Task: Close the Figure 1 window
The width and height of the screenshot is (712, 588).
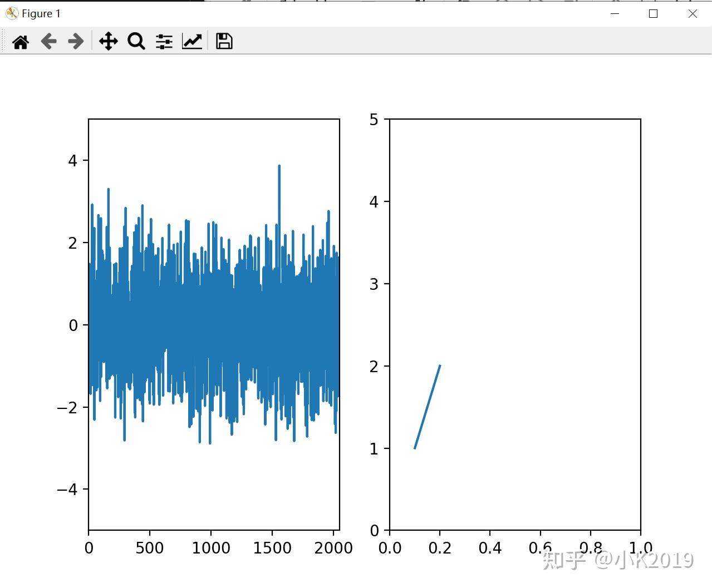Action: click(693, 13)
